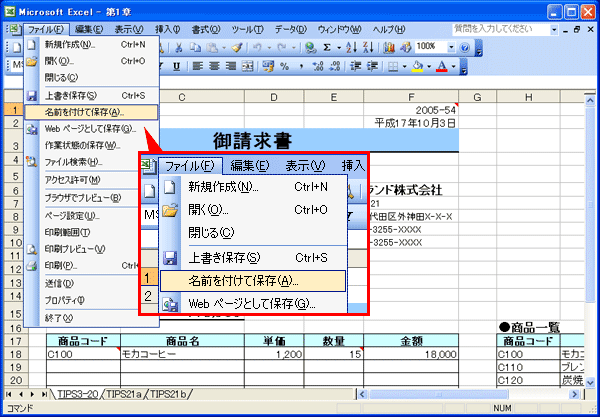The image size is (600, 417).
Task: Open the paste options dropdown arrow
Action: click(222, 47)
